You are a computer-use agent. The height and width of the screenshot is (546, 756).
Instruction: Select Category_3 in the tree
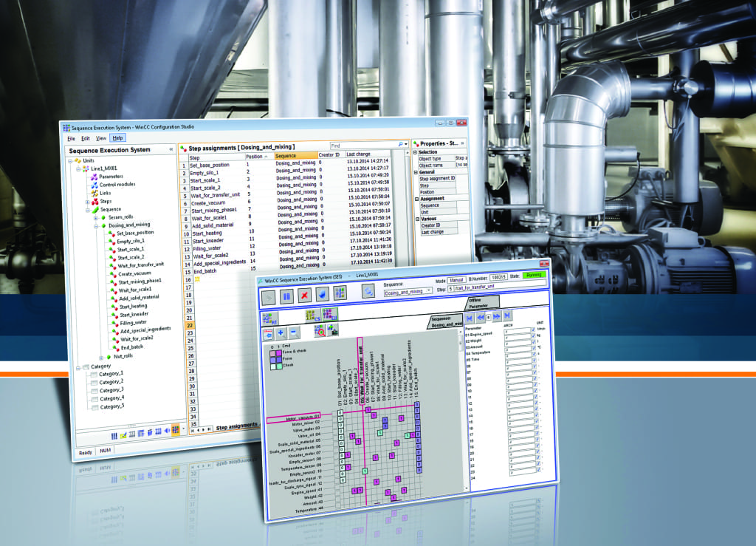[111, 389]
